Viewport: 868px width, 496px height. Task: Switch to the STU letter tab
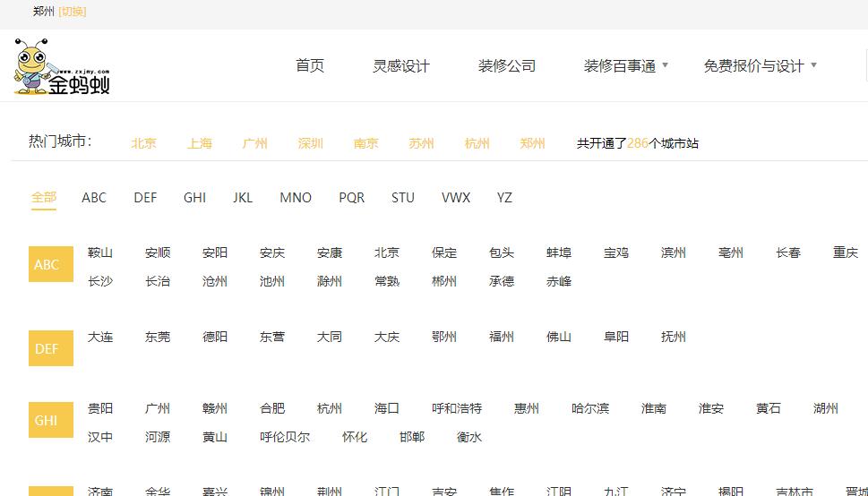click(x=403, y=198)
